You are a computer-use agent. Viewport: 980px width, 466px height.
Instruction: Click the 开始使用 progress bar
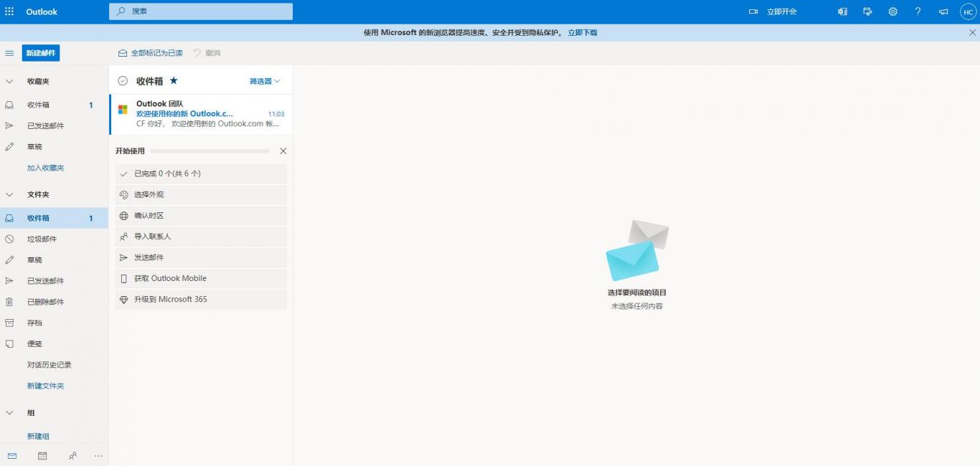(x=210, y=151)
